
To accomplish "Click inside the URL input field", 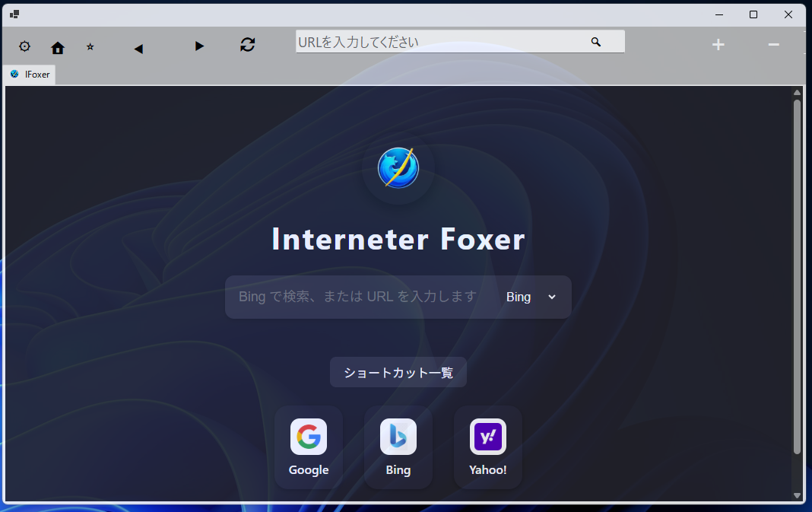I will [x=433, y=41].
